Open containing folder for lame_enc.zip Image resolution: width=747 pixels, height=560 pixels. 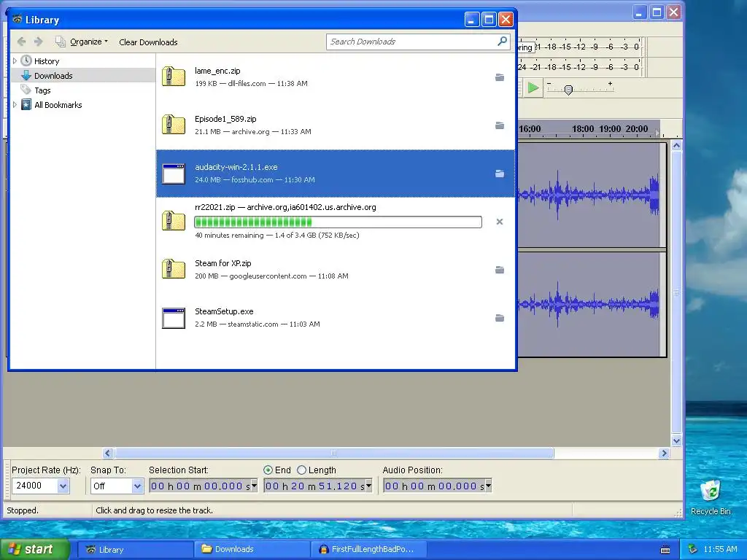point(499,77)
